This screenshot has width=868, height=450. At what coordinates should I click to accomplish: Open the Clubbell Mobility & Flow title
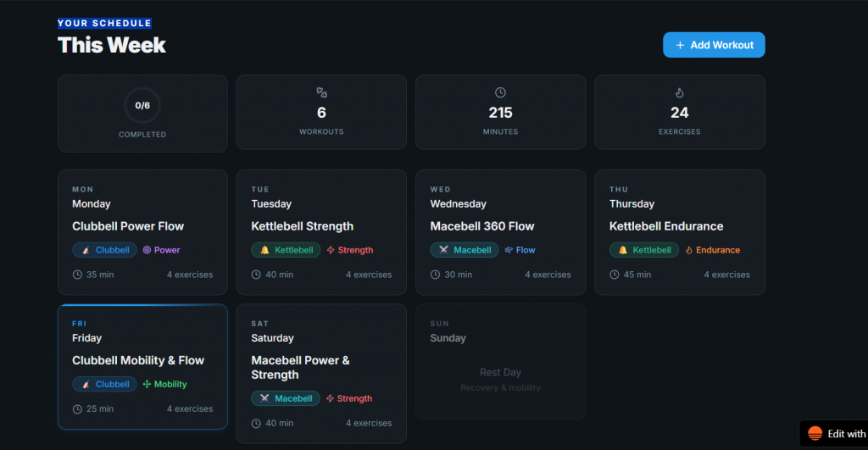(138, 360)
